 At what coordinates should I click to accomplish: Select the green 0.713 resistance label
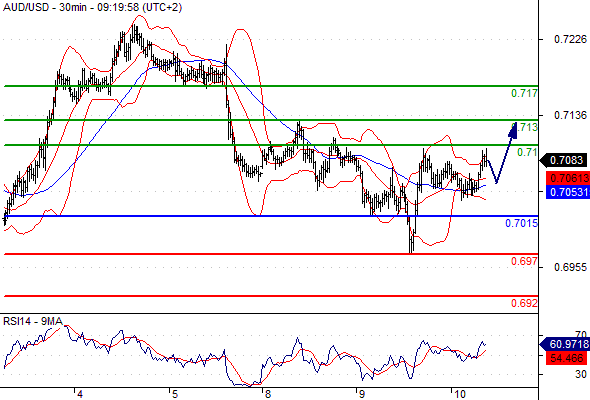[x=525, y=127]
